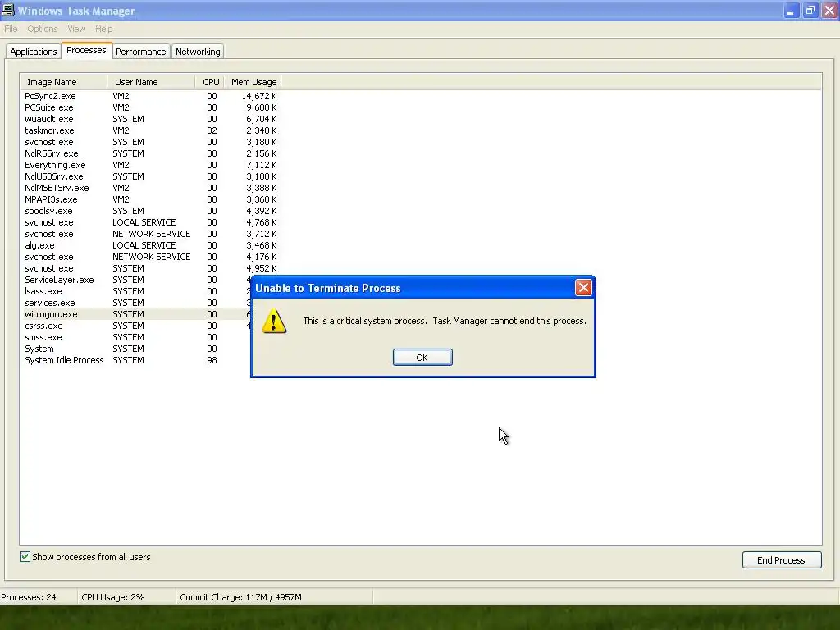
Task: Open the Help menu
Action: point(104,29)
